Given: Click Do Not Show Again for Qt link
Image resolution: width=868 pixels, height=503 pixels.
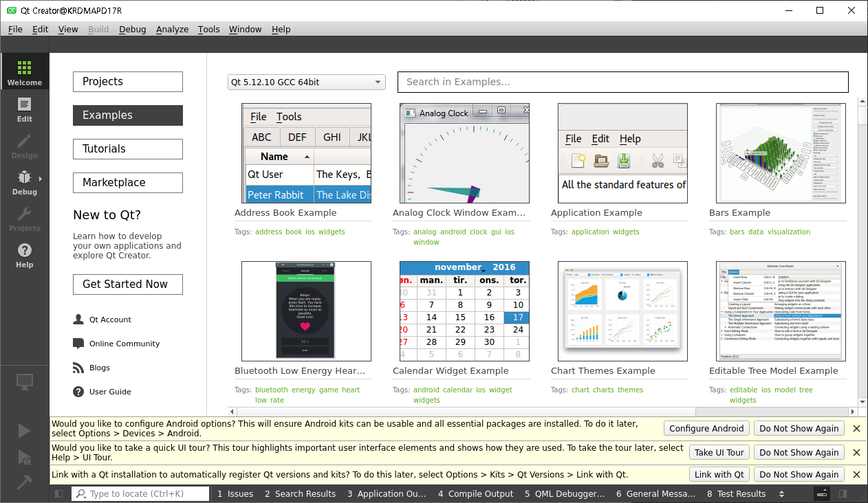Looking at the screenshot, I should 799,474.
